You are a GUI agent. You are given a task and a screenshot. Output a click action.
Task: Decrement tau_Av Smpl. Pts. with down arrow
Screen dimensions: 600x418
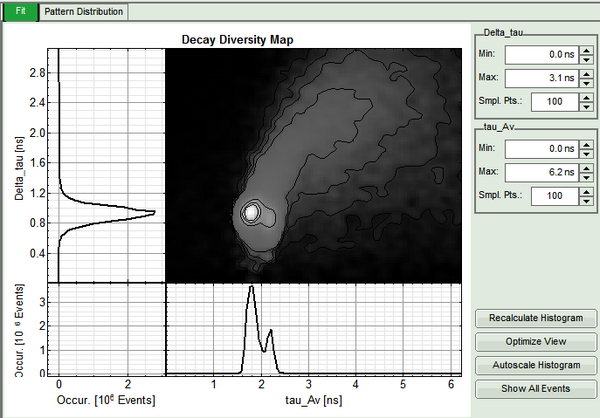pyautogui.click(x=584, y=197)
